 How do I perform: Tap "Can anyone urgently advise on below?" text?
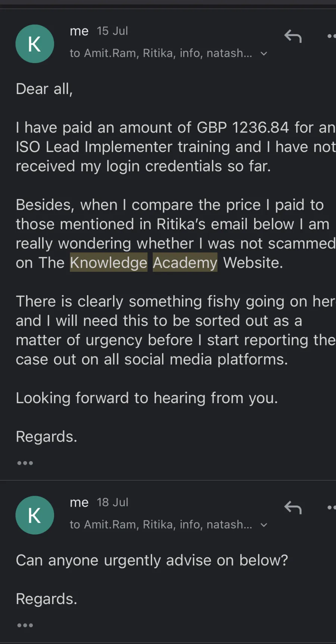pyautogui.click(x=152, y=560)
